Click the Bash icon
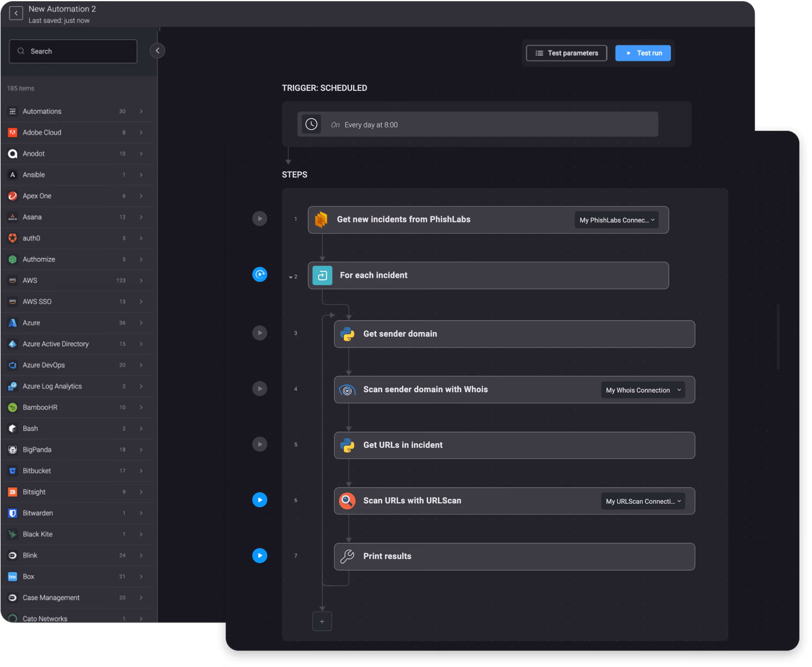The height and width of the screenshot is (667, 812). pyautogui.click(x=13, y=428)
